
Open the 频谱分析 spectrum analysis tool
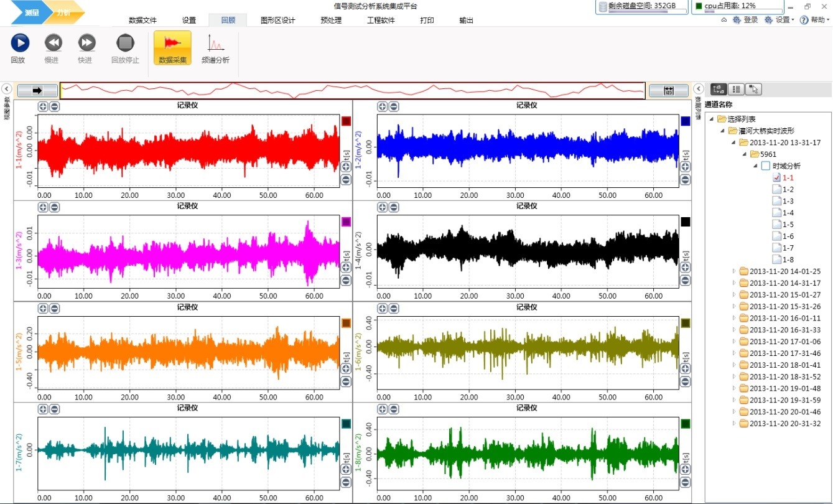coord(215,43)
